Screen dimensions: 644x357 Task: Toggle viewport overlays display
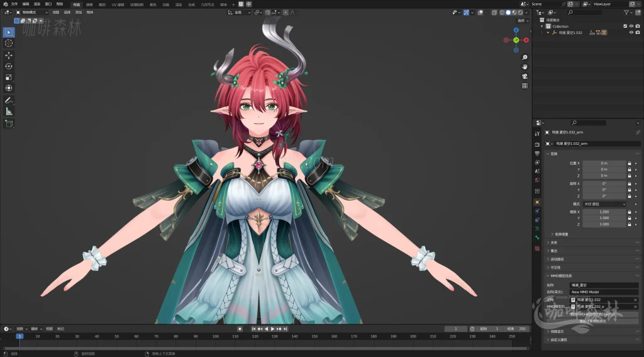[481, 13]
